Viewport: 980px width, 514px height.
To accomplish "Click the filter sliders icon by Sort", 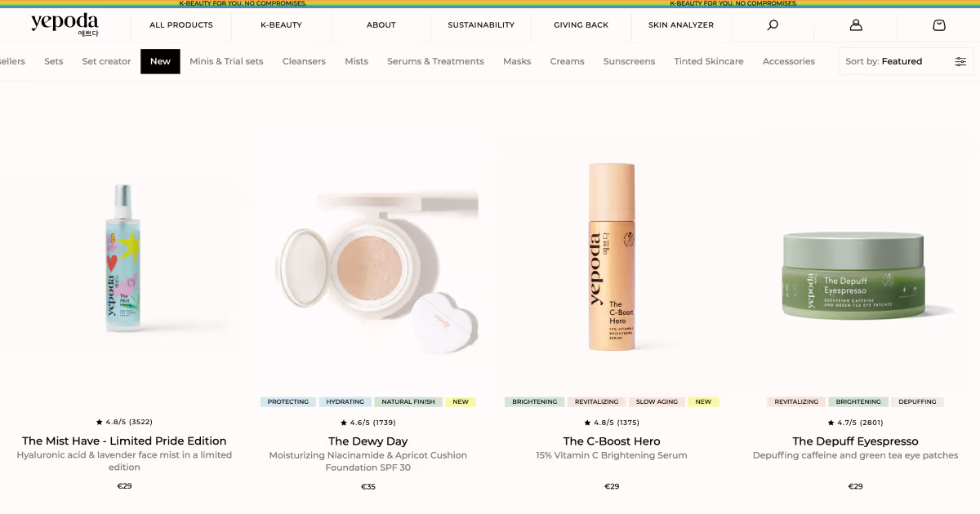I will 960,61.
